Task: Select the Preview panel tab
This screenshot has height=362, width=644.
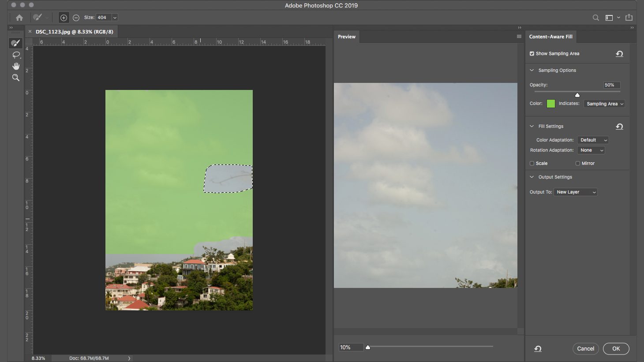Action: [x=347, y=37]
